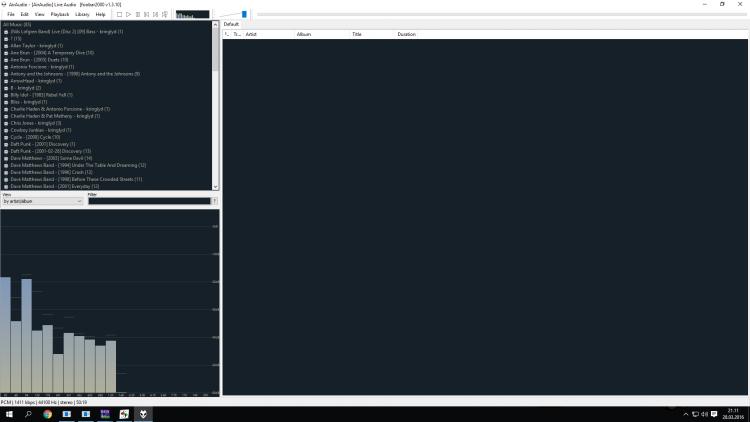Click the track number column header

point(237,34)
